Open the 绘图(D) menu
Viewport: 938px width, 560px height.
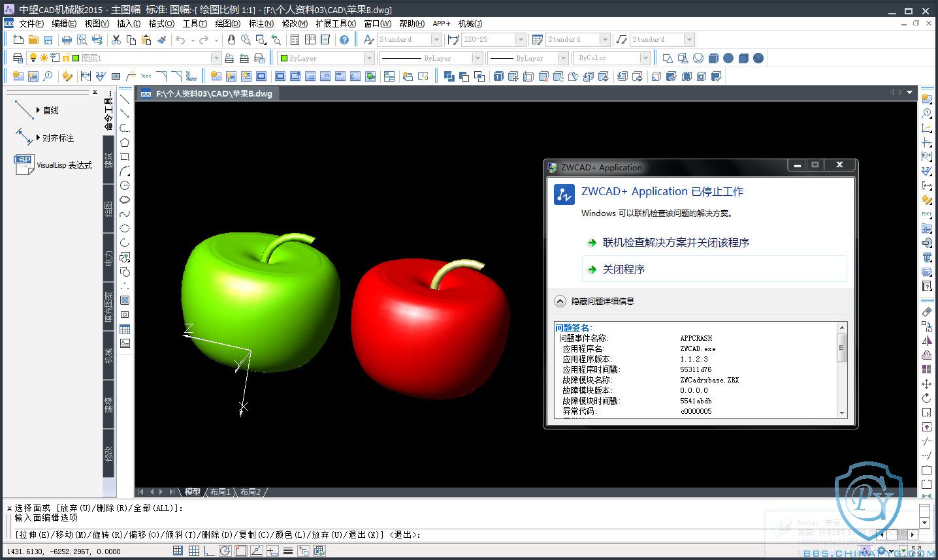[227, 23]
